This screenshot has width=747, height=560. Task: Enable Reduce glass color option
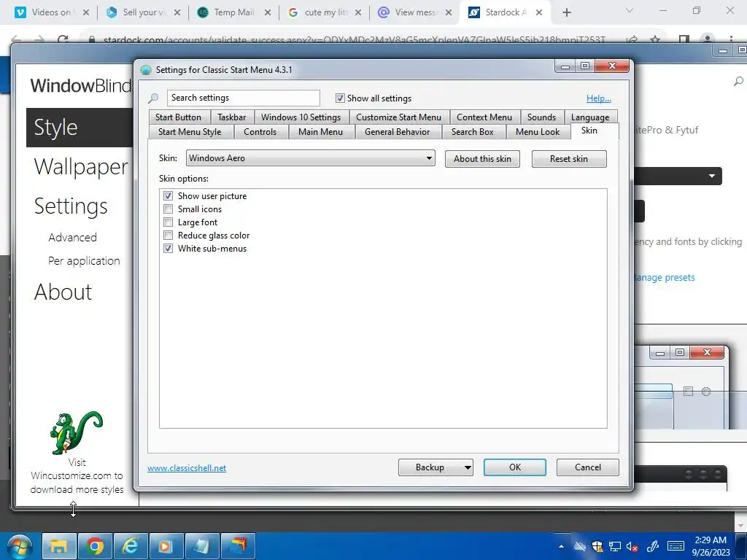click(x=168, y=236)
